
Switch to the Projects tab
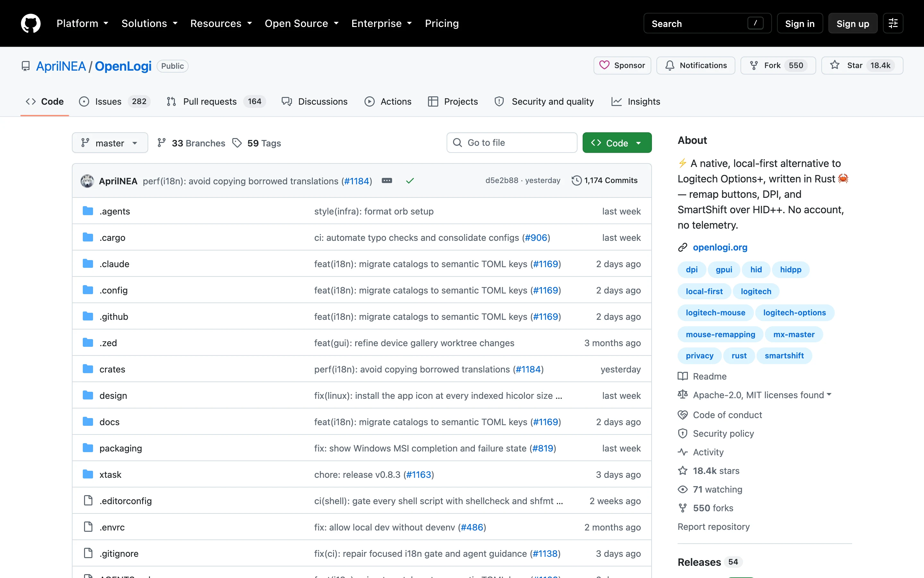point(453,101)
